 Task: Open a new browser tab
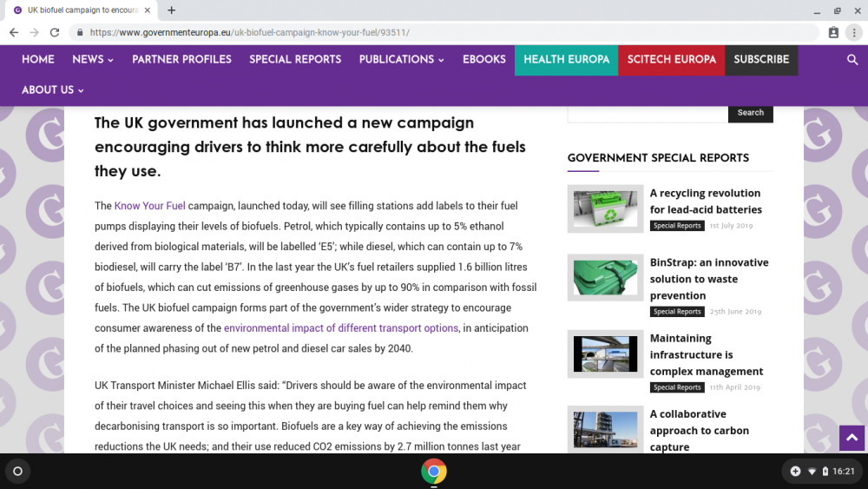(x=172, y=10)
